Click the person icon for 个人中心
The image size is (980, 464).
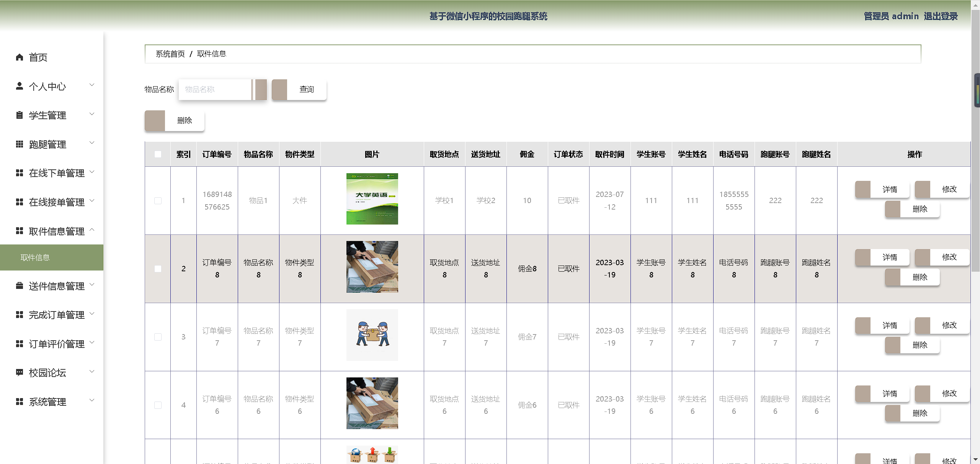click(20, 86)
